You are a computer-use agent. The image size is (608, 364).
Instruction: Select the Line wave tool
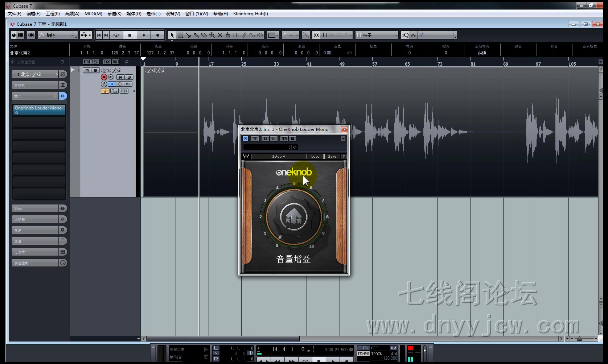[x=252, y=35]
